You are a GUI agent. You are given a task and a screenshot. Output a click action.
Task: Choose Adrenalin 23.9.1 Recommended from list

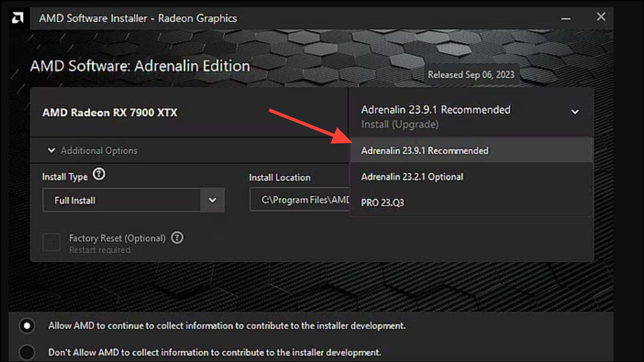(472, 151)
